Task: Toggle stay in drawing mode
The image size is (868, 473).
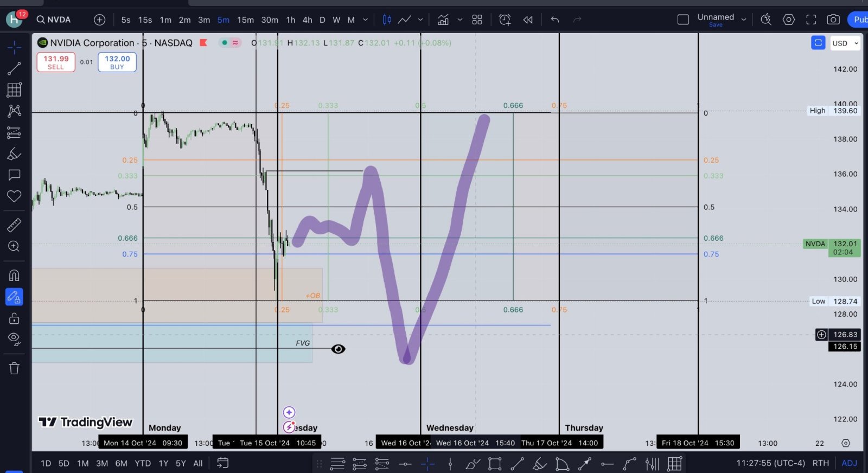Action: (x=14, y=297)
